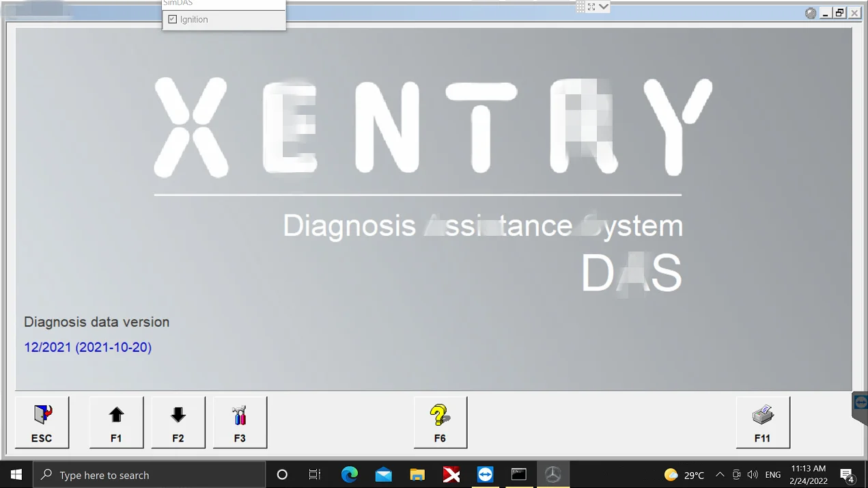Click the Diagnosis data version label
868x488 pixels.
[x=96, y=322]
